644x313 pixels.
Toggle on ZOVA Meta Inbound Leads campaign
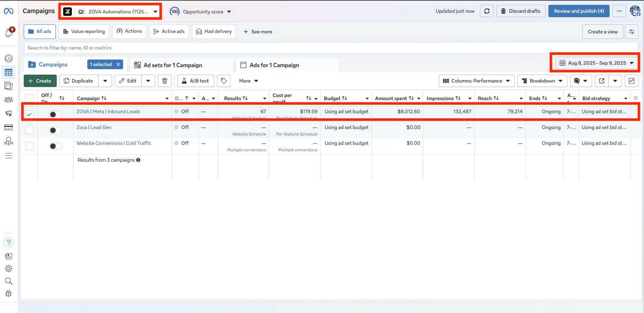click(x=55, y=115)
